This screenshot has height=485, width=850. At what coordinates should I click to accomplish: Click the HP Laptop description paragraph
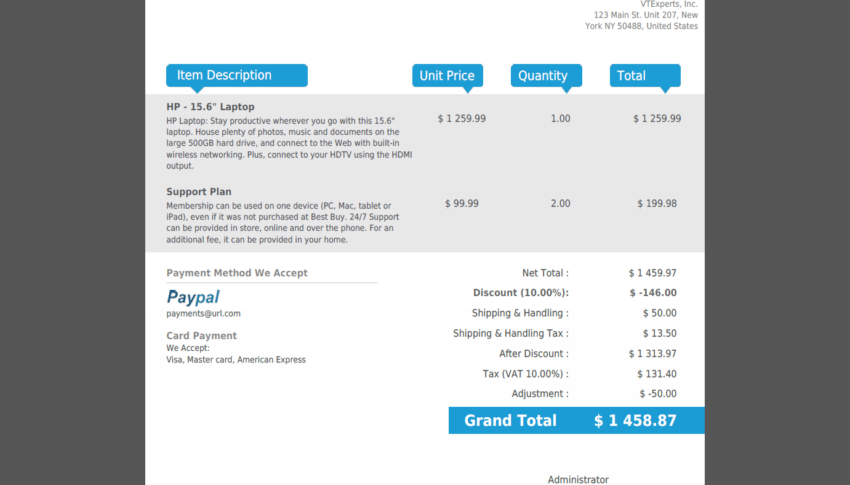click(289, 143)
